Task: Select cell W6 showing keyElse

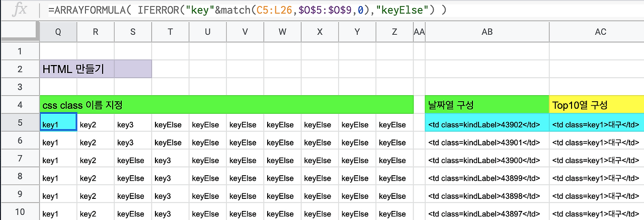Action: click(282, 140)
